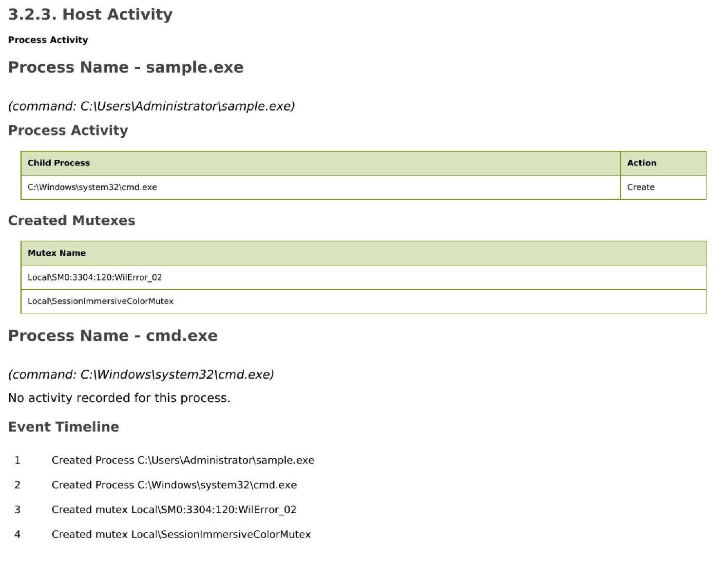The image size is (728, 561).
Task: Select the "Process Name - sample.exe" heading
Action: [126, 67]
